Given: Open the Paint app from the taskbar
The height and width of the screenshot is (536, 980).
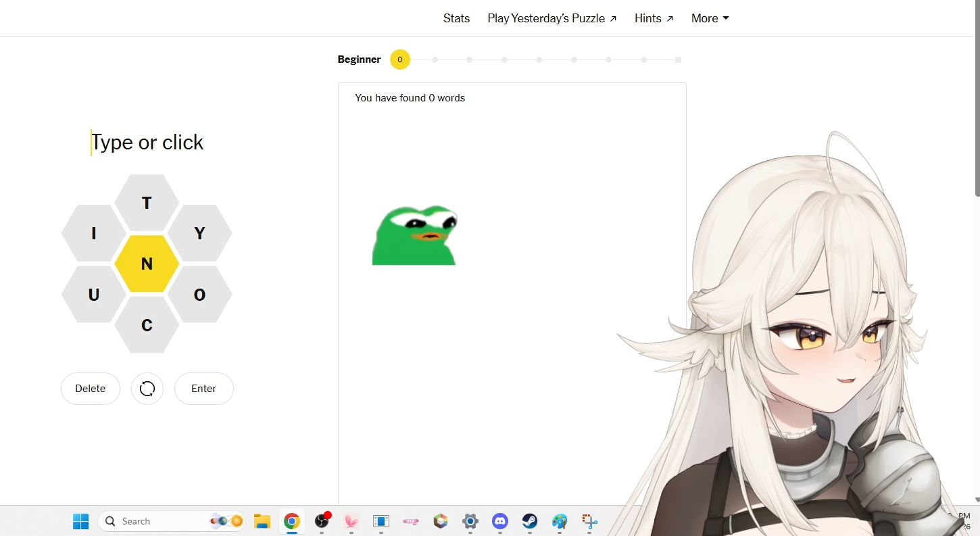Looking at the screenshot, I should (x=560, y=521).
